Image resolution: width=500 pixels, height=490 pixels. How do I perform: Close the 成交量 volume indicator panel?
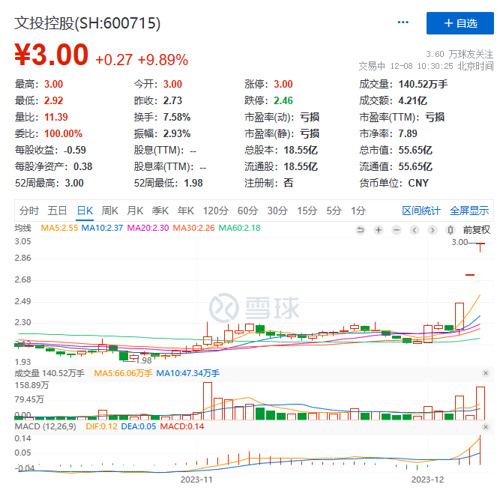(486, 373)
